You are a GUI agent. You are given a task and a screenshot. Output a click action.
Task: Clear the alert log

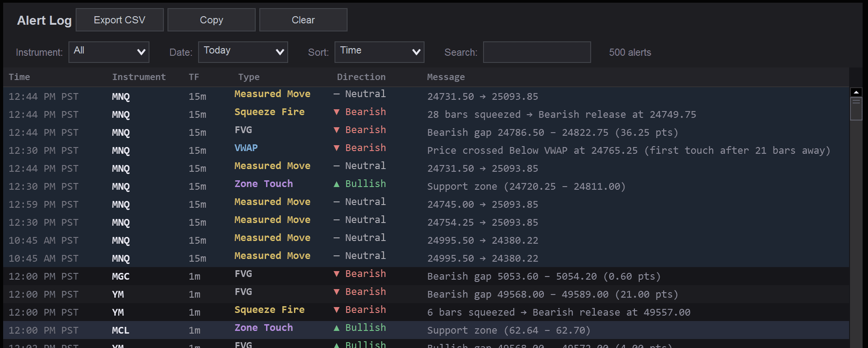[303, 20]
